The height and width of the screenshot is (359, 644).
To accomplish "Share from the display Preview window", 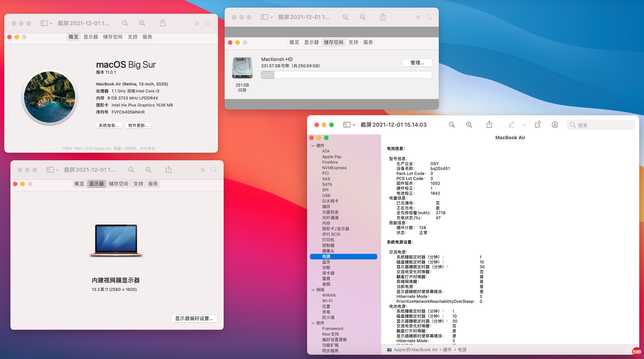I will [169, 170].
